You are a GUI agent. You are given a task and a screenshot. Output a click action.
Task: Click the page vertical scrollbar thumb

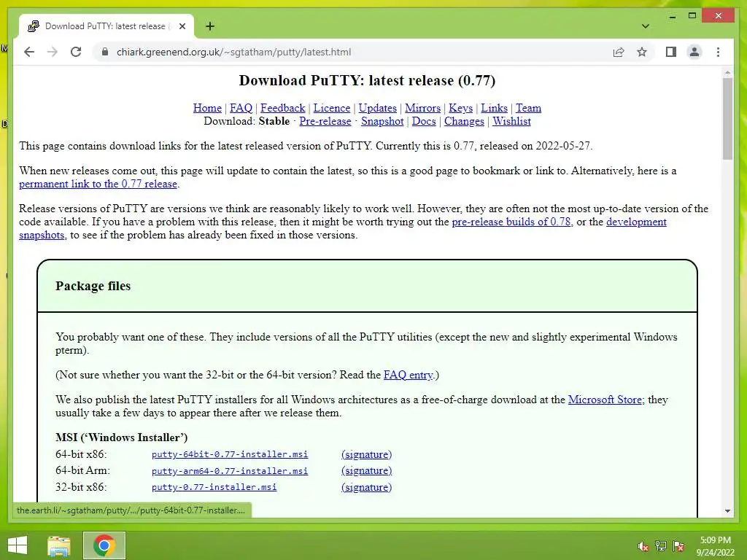727,119
